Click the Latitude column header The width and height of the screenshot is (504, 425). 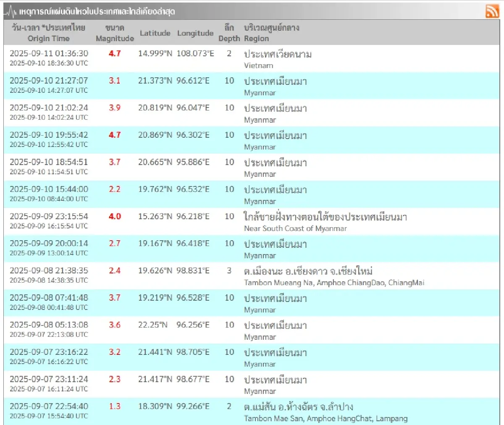[155, 34]
